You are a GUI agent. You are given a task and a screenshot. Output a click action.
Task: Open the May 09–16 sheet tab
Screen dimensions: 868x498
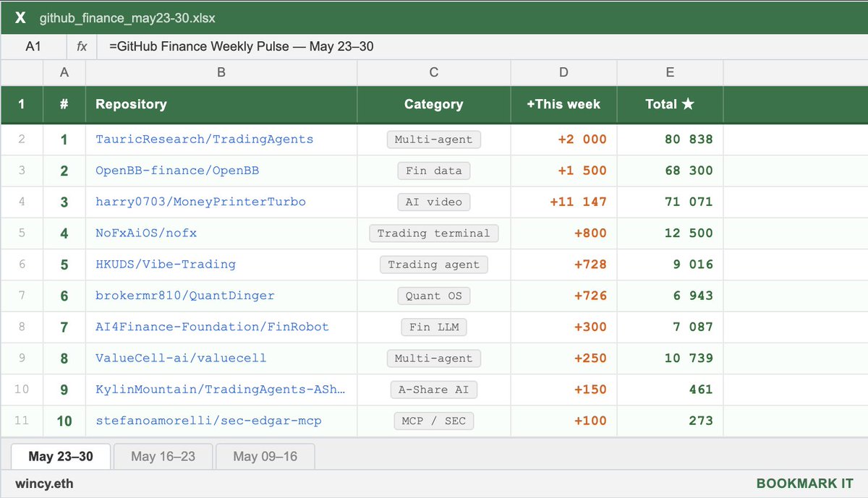point(265,456)
